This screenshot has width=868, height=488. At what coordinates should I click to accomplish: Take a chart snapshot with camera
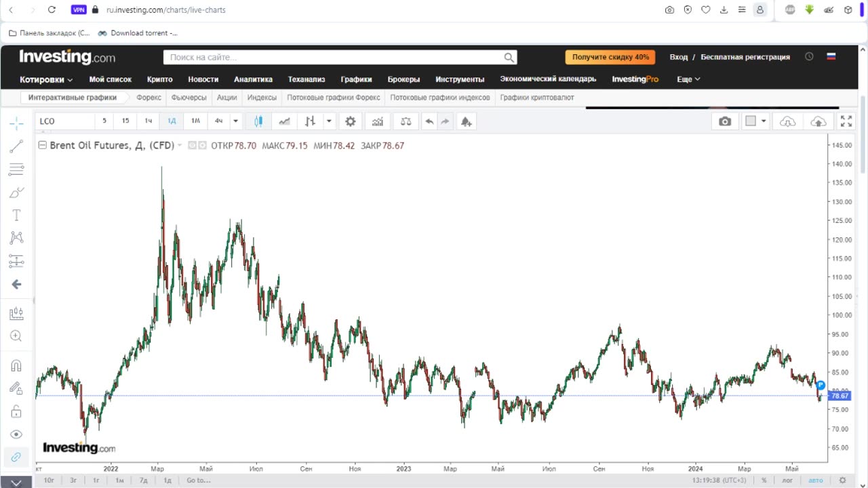[x=725, y=121]
